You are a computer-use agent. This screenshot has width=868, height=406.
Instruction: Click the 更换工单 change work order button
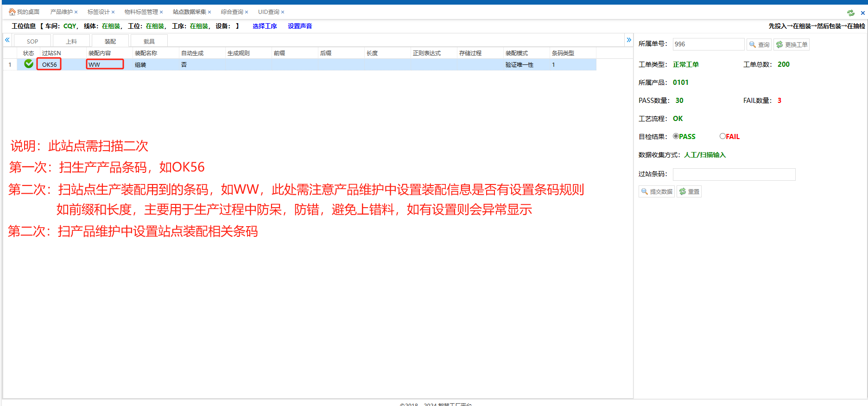pos(792,44)
